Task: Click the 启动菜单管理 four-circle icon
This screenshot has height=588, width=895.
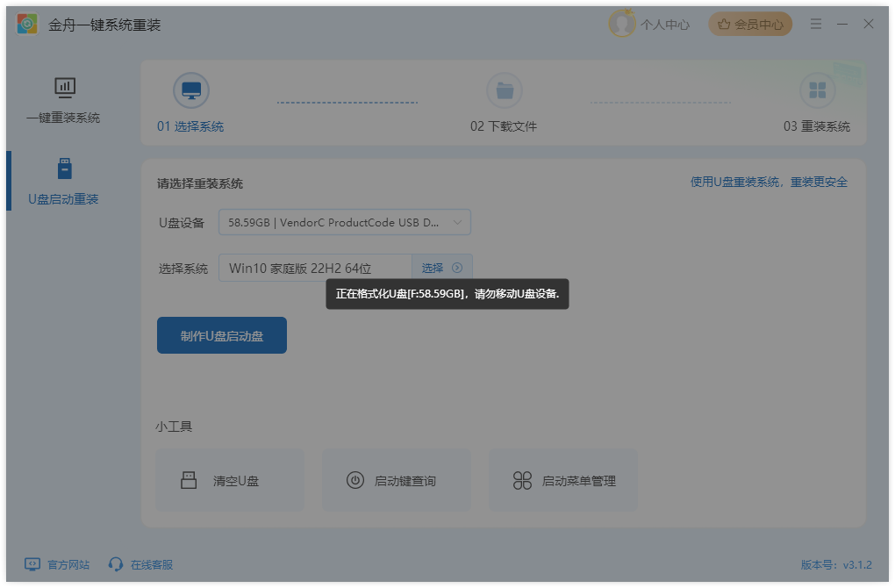Action: pos(522,480)
